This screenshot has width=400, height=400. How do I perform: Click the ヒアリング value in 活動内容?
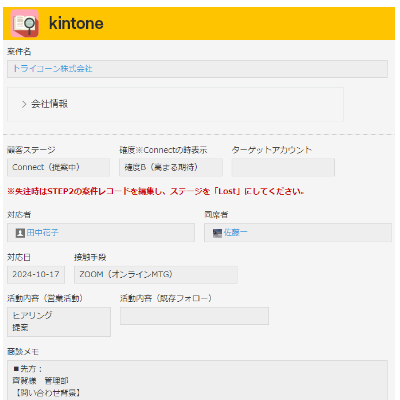click(32, 315)
